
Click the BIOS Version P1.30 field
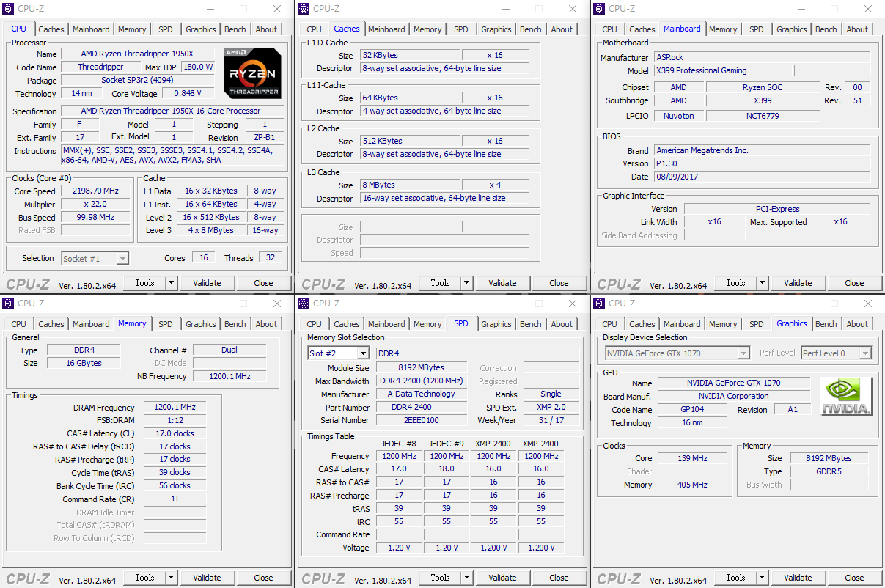pos(762,163)
